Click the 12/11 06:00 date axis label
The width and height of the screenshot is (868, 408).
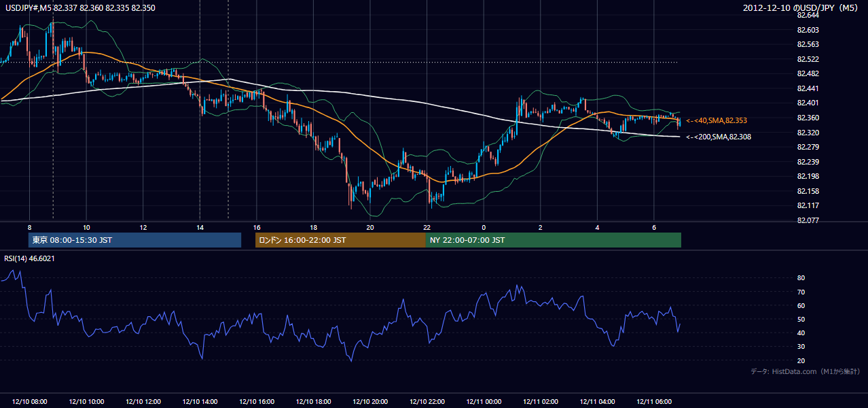[x=654, y=402]
